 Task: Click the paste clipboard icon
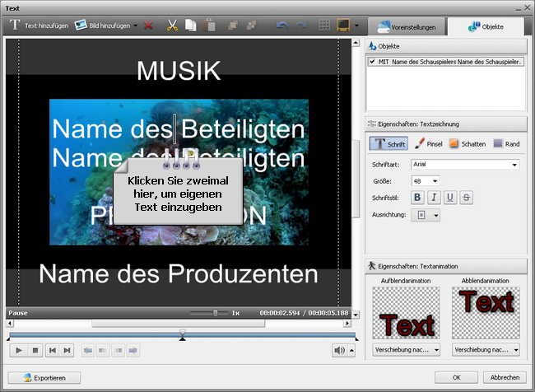pyautogui.click(x=209, y=26)
